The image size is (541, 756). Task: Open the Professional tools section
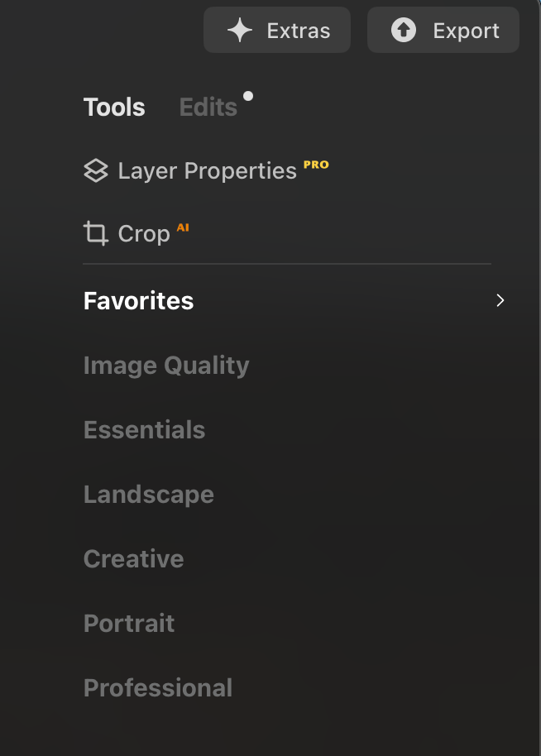coord(158,688)
